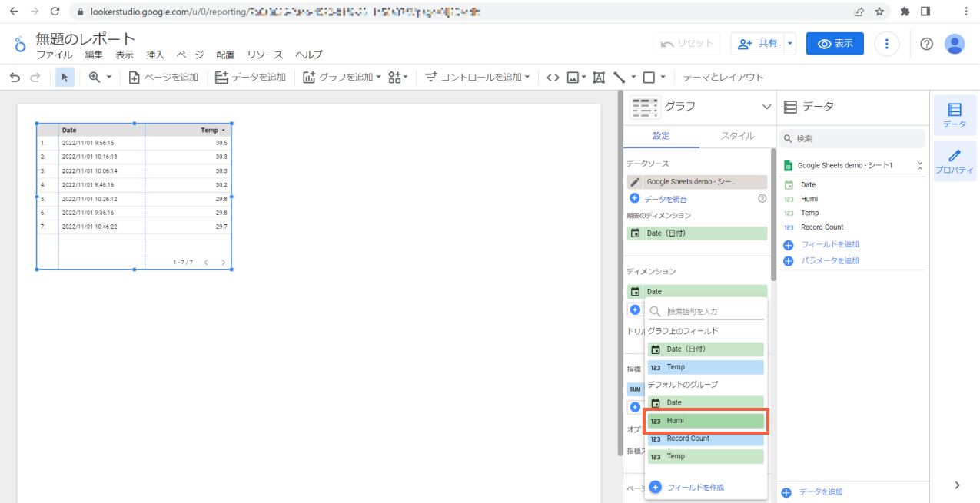Screen dimensions: 980x503
Task: Switch to the スタイル tab
Action: click(x=737, y=136)
